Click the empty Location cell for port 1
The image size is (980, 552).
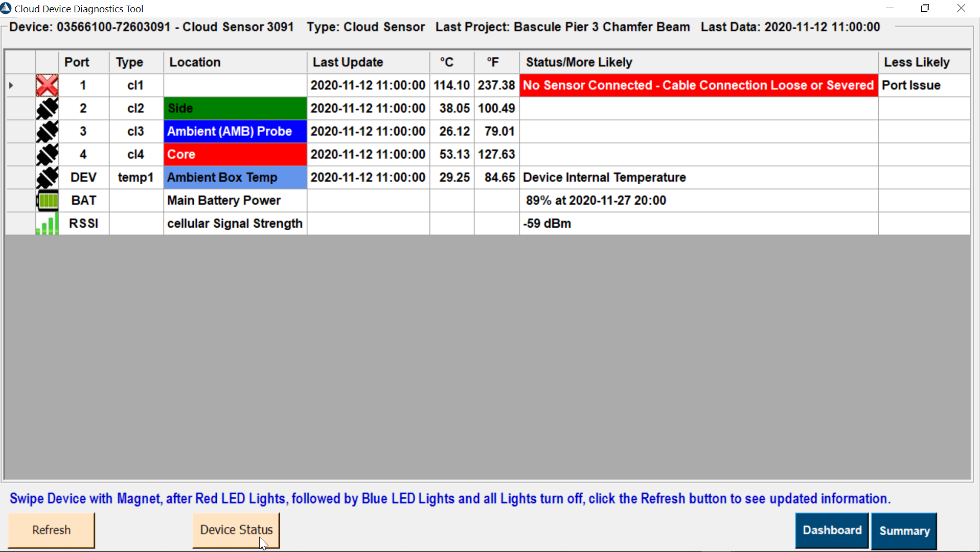pos(235,85)
